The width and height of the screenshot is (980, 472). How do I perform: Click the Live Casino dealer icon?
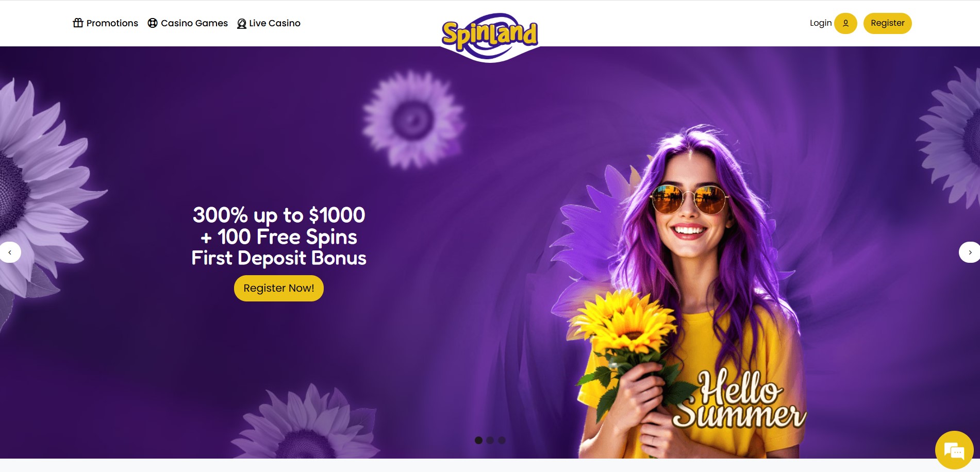(242, 24)
